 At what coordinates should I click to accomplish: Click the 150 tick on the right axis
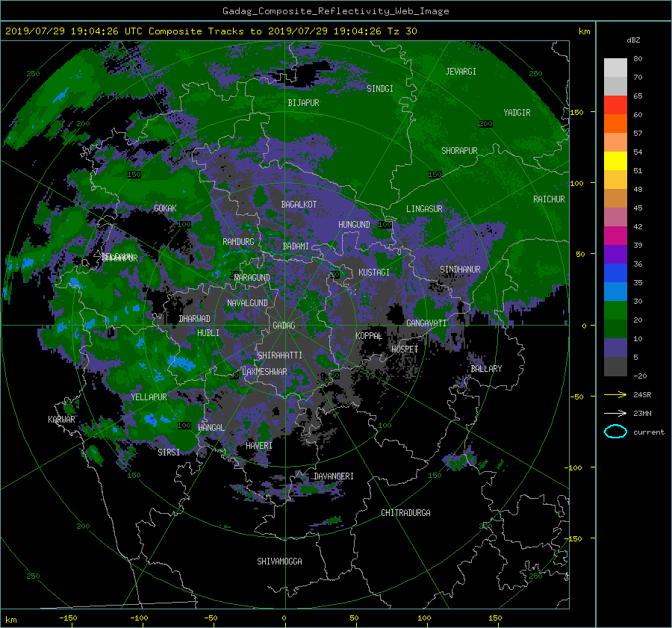(x=577, y=112)
